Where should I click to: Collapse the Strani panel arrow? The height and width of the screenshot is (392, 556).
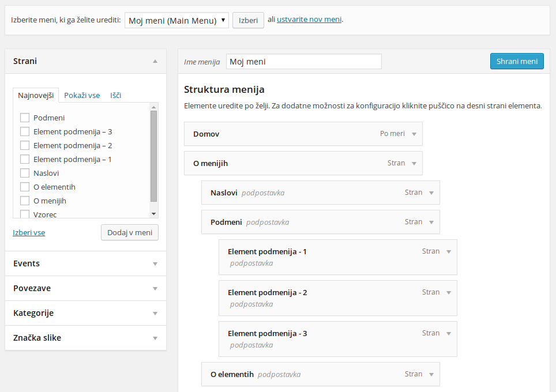coord(155,61)
